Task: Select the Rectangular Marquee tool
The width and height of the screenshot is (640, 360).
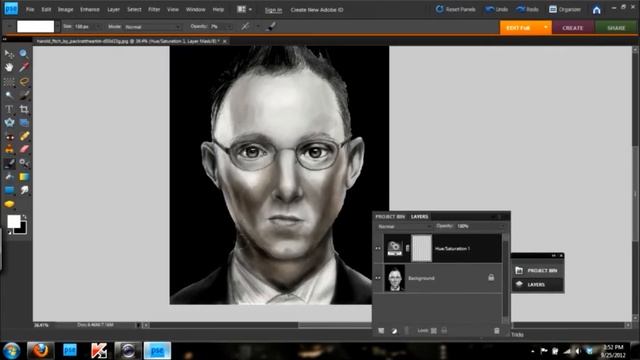Action: pos(9,81)
